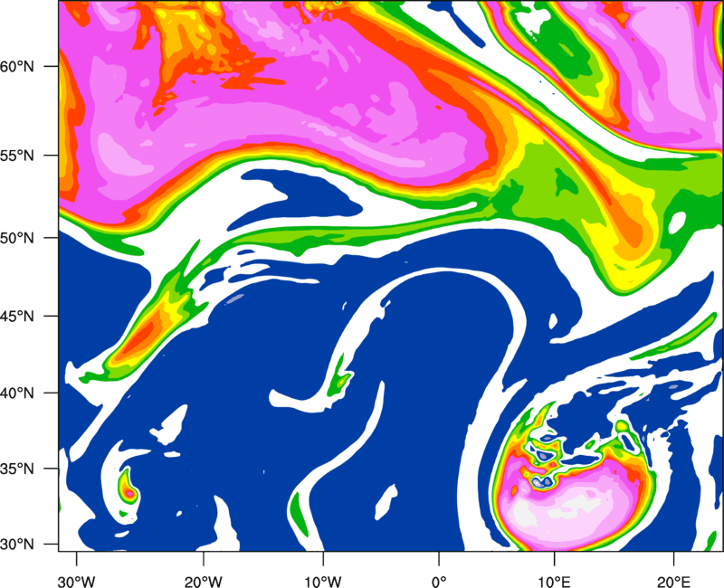Screen dimensions: 724x588
Task: Click the 30°N latitude label
Action: (17, 545)
